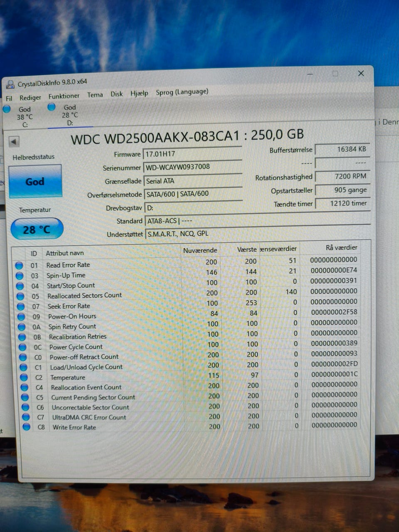Click the Tændte timer value 12120 timer
This screenshot has width=399, height=532.
tap(342, 203)
